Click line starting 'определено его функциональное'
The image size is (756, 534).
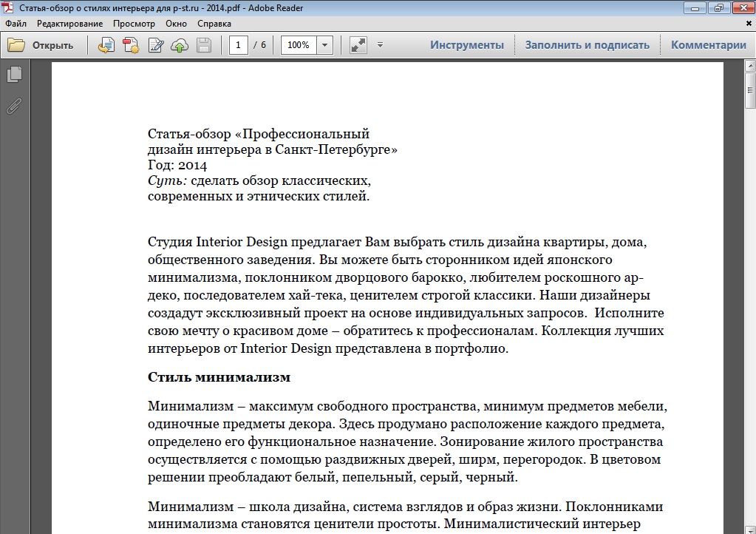pyautogui.click(x=406, y=442)
